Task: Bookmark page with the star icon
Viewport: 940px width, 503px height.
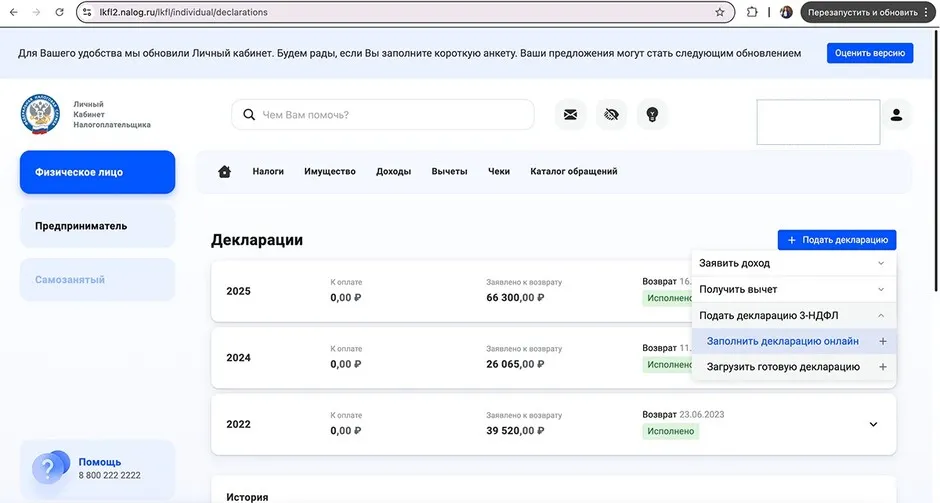Action: click(719, 12)
